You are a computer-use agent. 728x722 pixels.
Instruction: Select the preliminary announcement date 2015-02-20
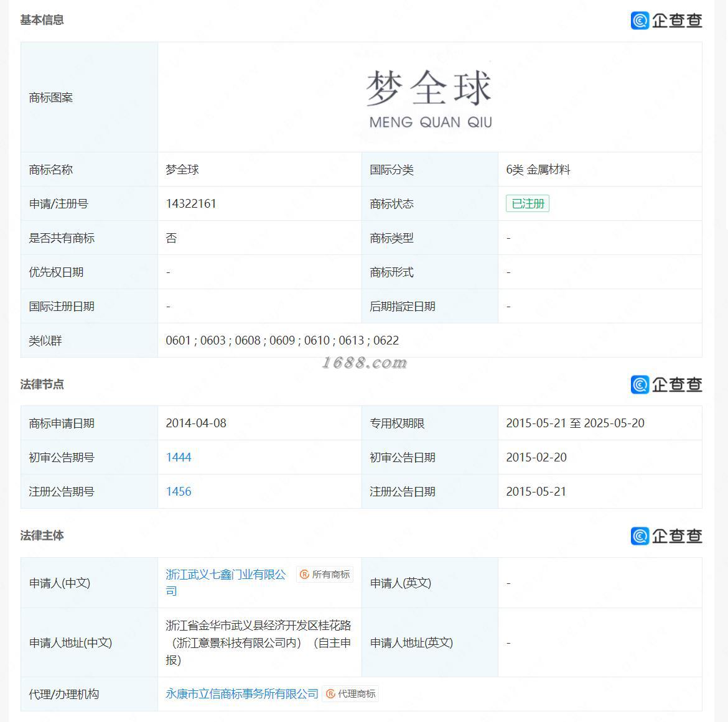point(536,457)
